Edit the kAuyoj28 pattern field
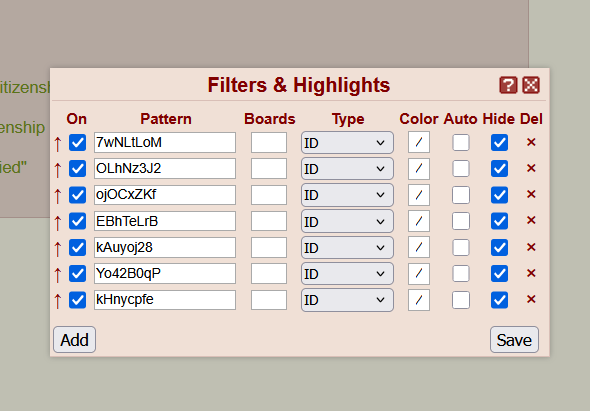This screenshot has height=411, width=590. (165, 247)
